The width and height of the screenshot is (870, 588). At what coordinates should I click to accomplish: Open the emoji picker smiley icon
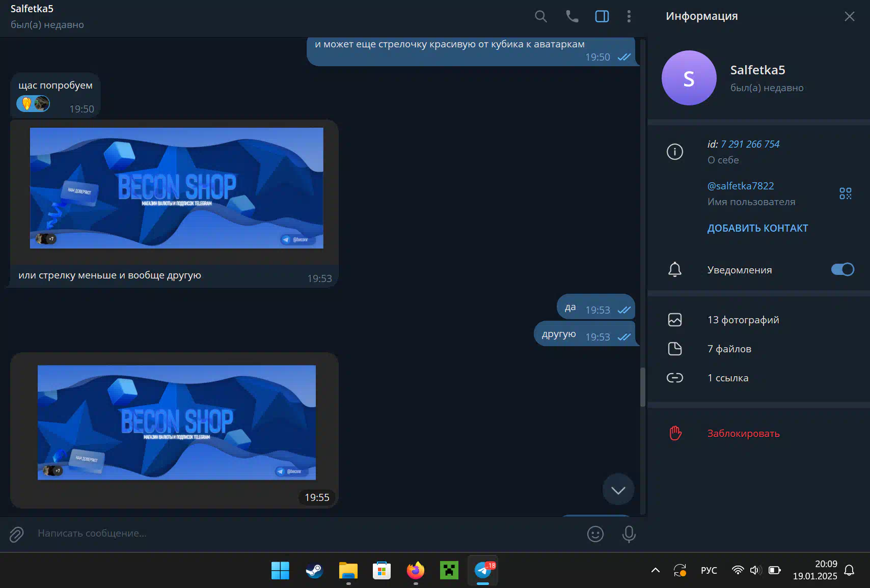tap(595, 534)
